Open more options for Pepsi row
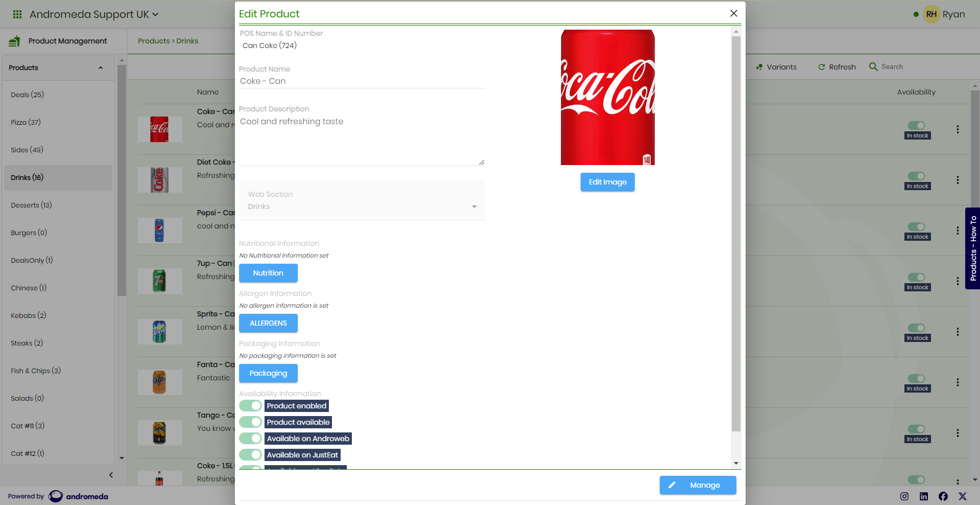Screen dimensions: 980x505 pos(958,231)
